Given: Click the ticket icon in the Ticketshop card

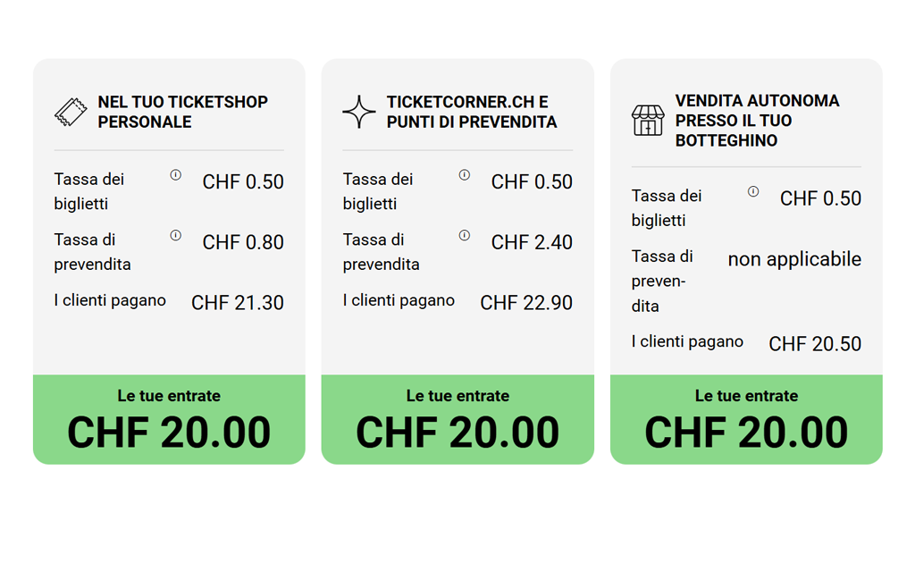Looking at the screenshot, I should coord(71,112).
